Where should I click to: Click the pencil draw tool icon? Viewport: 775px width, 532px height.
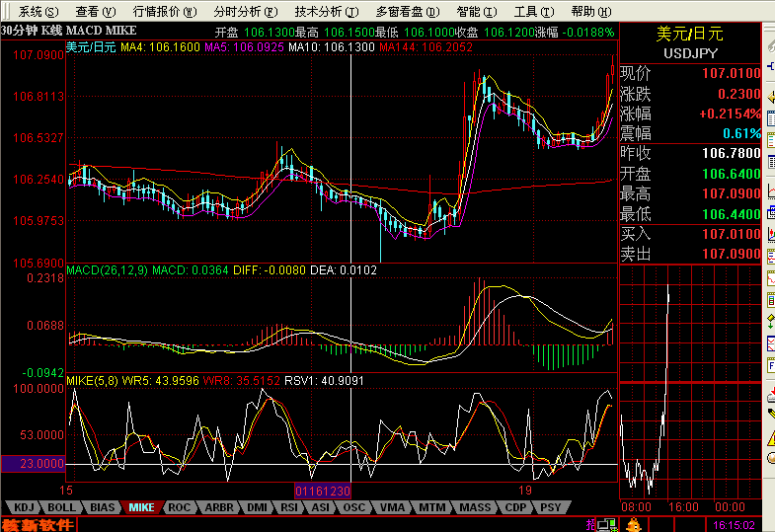pyautogui.click(x=771, y=414)
